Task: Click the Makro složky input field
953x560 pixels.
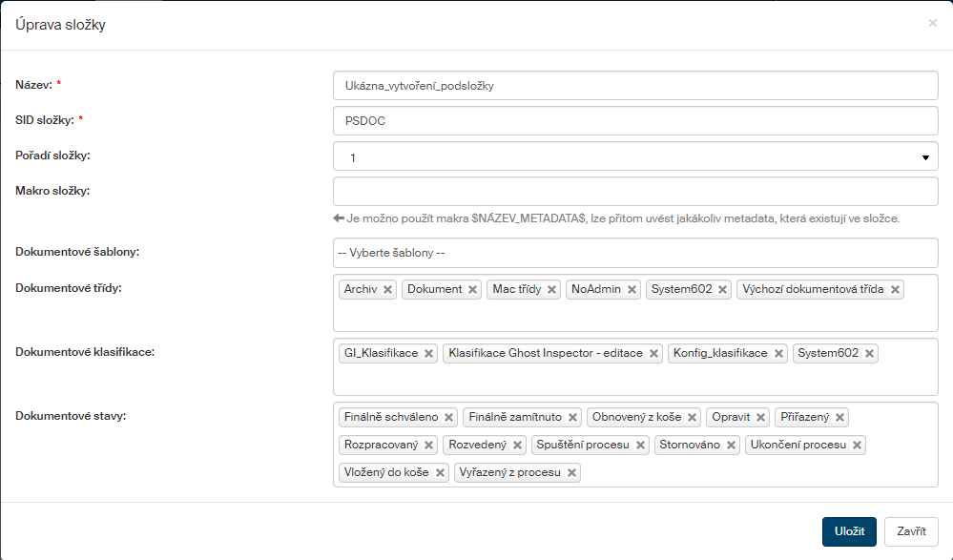Action: [635, 192]
